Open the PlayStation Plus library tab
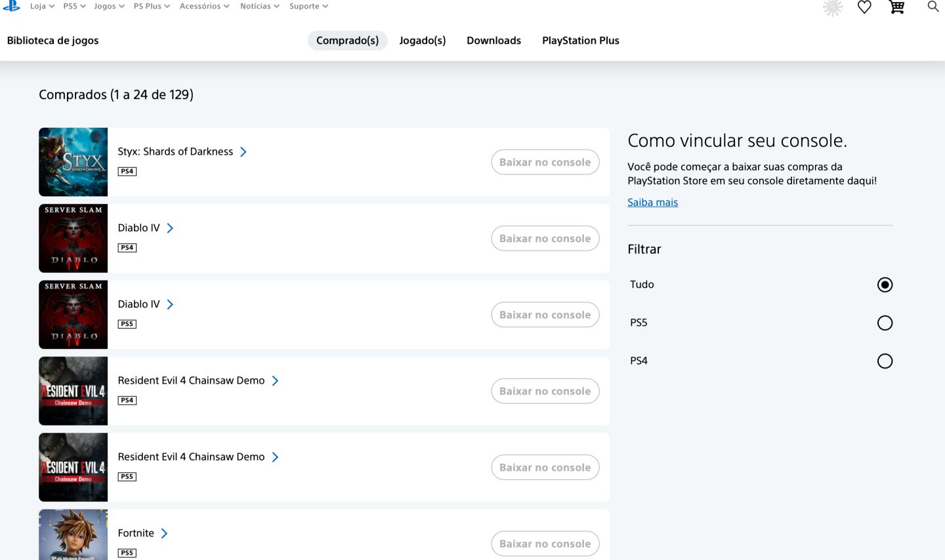Image resolution: width=945 pixels, height=560 pixels. (581, 41)
